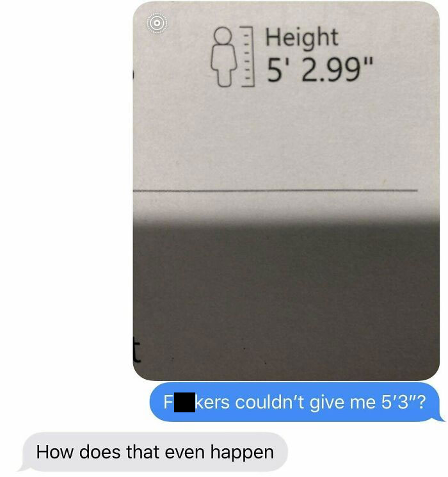This screenshot has height=477, width=448.
Task: Click the partial mark on photo's left edge
Action: (134, 75)
